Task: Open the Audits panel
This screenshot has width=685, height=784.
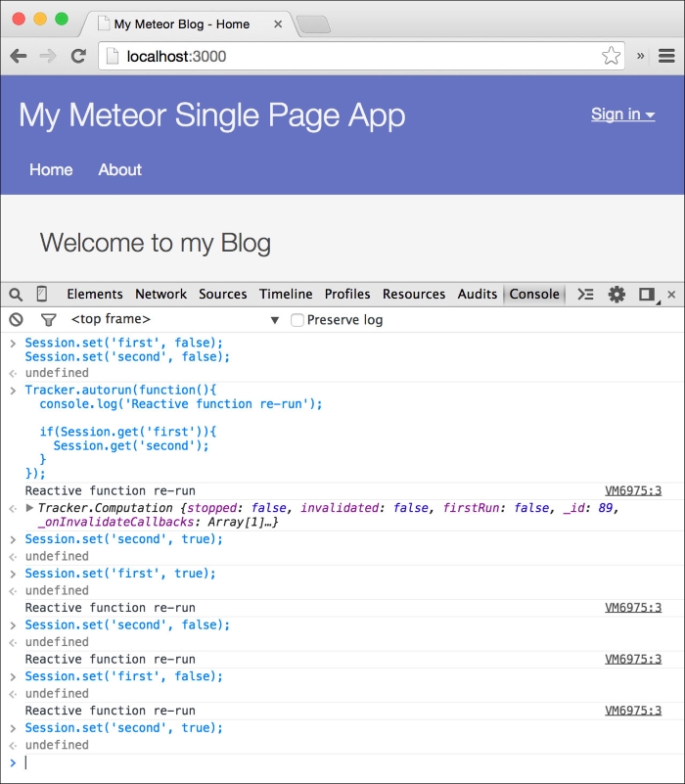Action: pos(478,294)
